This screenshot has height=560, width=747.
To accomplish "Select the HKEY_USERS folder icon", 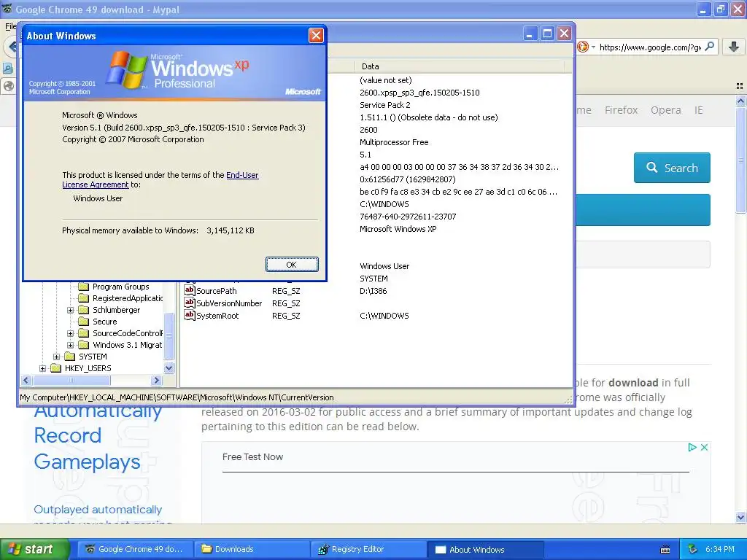I will coord(56,367).
